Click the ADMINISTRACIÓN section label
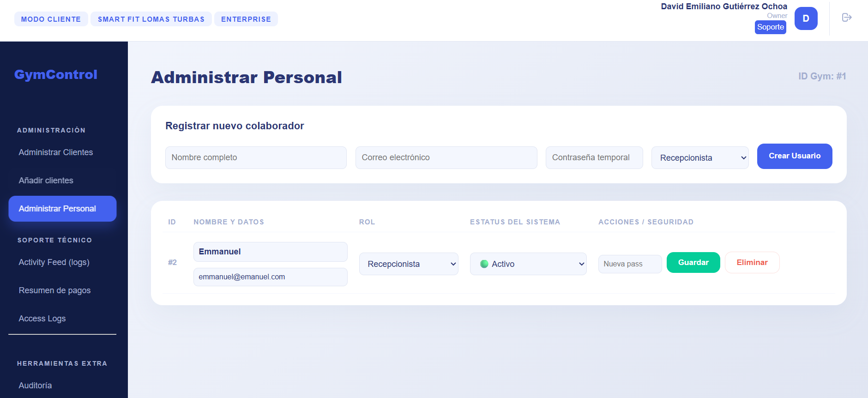The height and width of the screenshot is (398, 868). tap(51, 130)
